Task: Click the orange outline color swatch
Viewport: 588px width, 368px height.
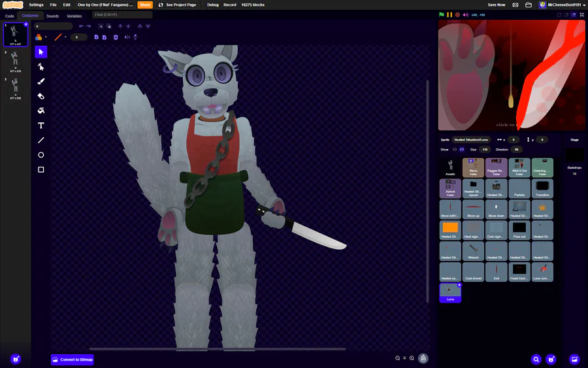Action: click(x=58, y=37)
